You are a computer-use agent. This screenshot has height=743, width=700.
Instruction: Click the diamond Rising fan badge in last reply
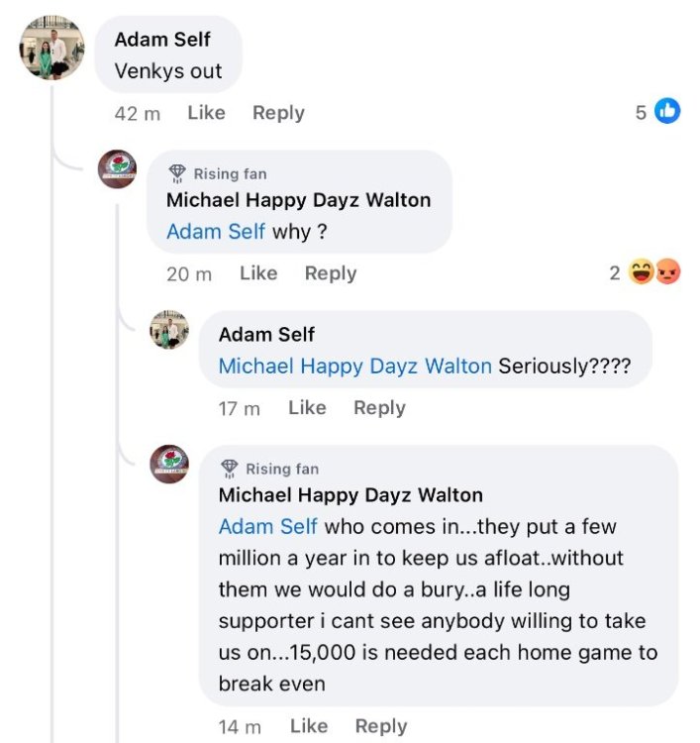[230, 469]
